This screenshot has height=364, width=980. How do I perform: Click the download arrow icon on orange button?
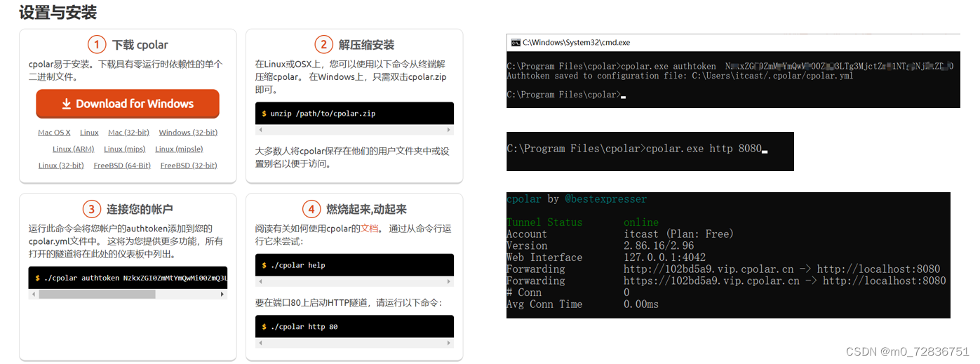tap(67, 104)
